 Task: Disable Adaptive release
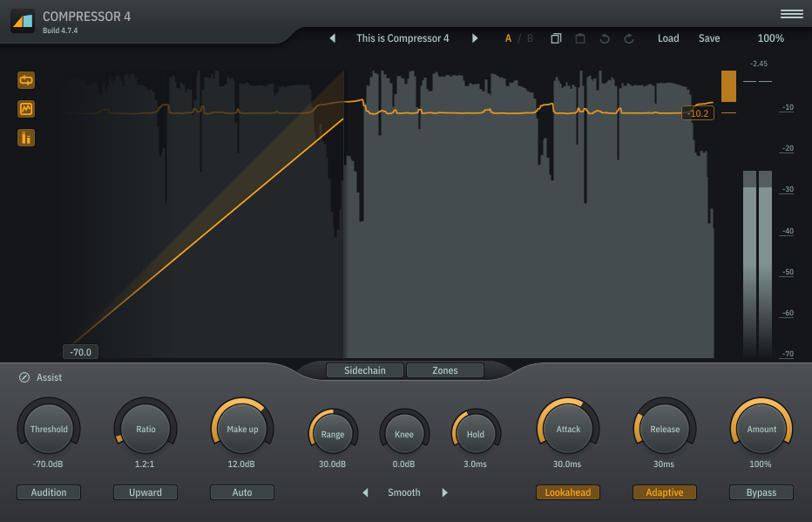[665, 492]
